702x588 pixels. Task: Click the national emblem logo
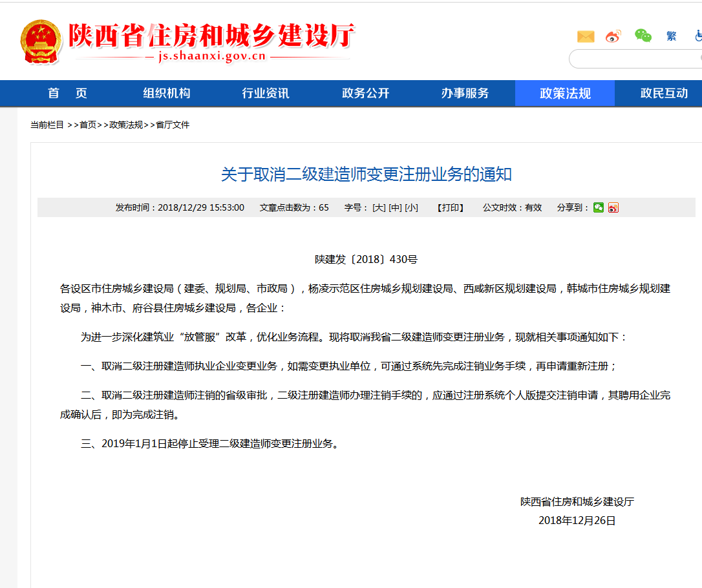coord(41,41)
